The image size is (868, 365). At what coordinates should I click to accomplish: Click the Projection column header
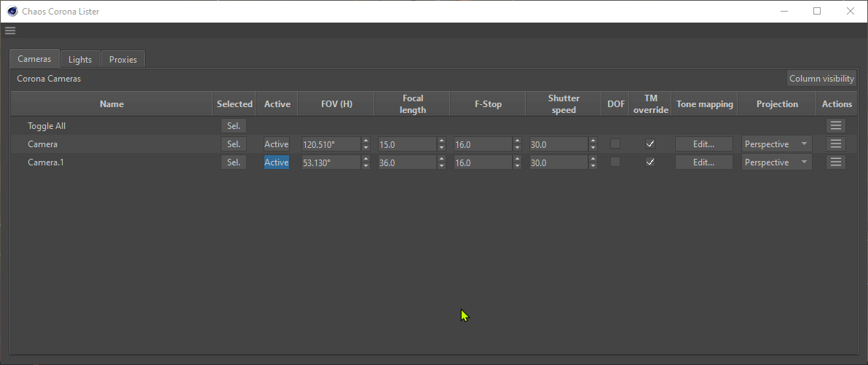point(777,103)
